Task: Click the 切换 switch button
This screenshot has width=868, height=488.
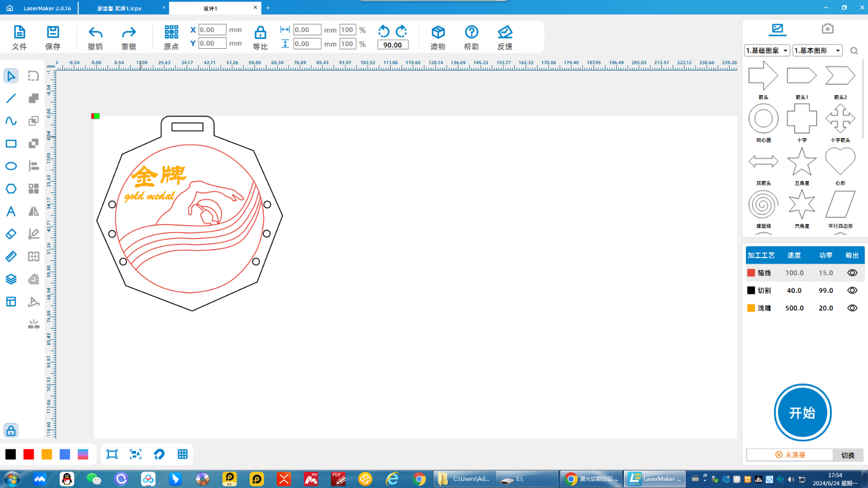Action: click(847, 455)
